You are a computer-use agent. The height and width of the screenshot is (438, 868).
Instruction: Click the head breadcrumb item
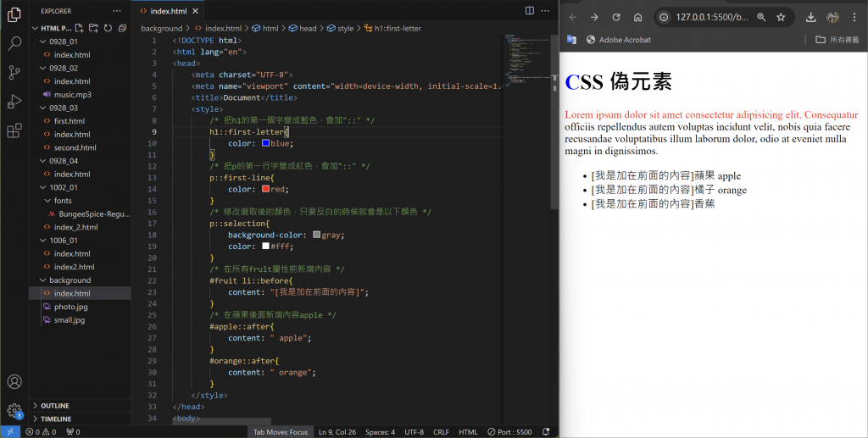[x=303, y=28]
